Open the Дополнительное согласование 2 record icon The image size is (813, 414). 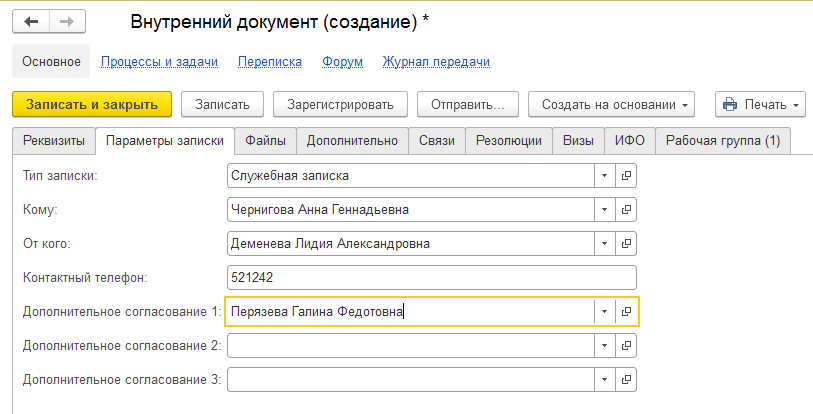pyautogui.click(x=626, y=346)
